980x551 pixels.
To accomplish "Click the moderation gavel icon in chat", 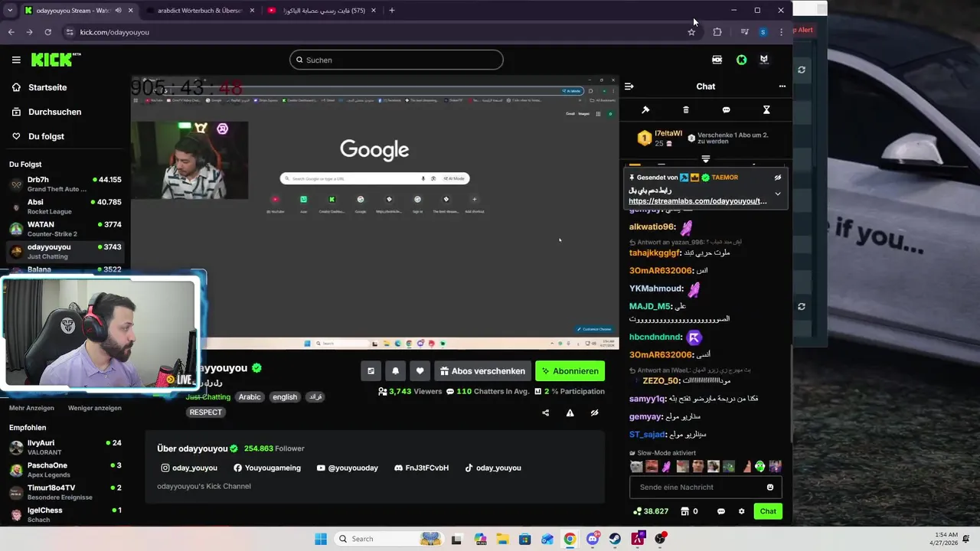I will tap(645, 110).
